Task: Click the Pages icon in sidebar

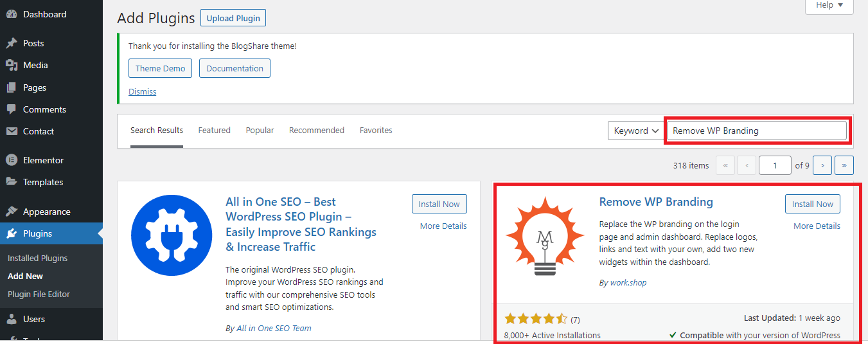Action: [x=12, y=87]
